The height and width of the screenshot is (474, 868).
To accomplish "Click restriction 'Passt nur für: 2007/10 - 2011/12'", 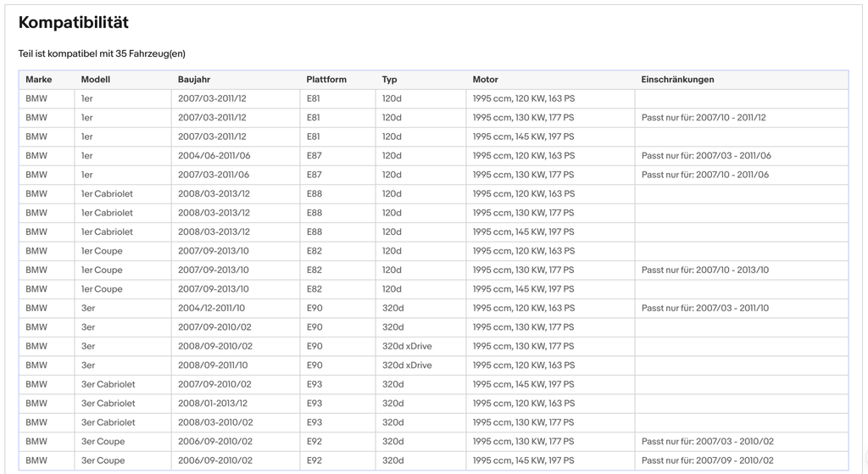I will pyautogui.click(x=704, y=117).
